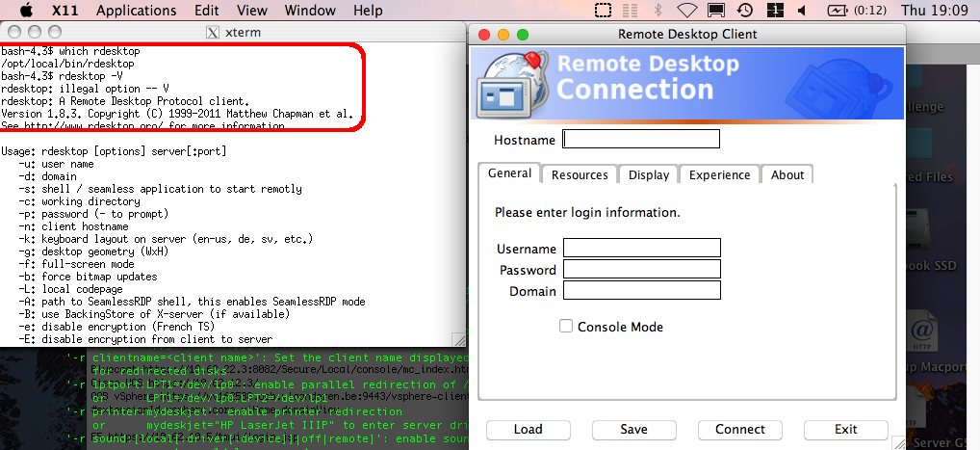Click the battery charging status icon
This screenshot has width=980, height=450.
[x=837, y=10]
